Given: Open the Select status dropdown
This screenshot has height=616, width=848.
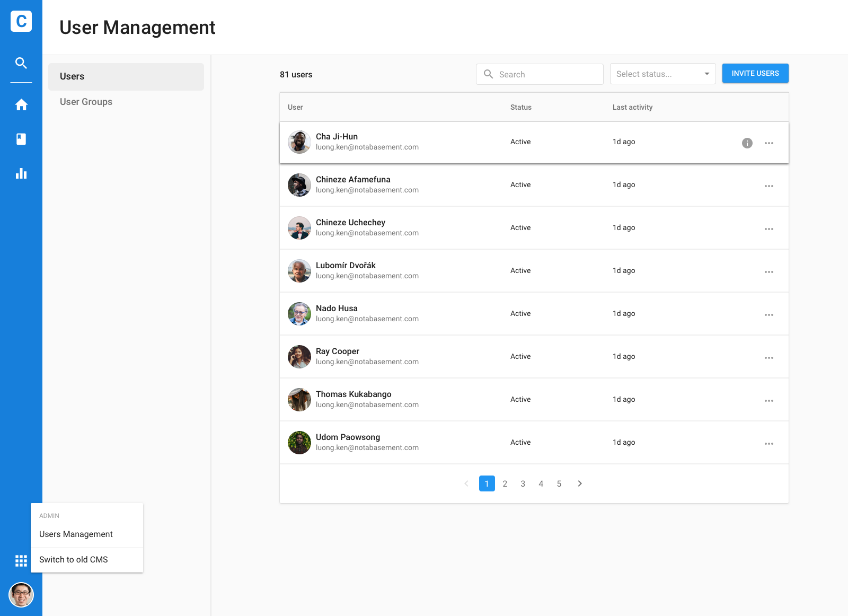Looking at the screenshot, I should (662, 74).
